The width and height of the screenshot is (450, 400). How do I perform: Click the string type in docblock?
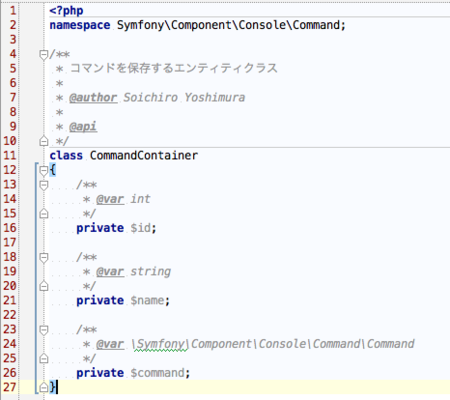(x=150, y=272)
